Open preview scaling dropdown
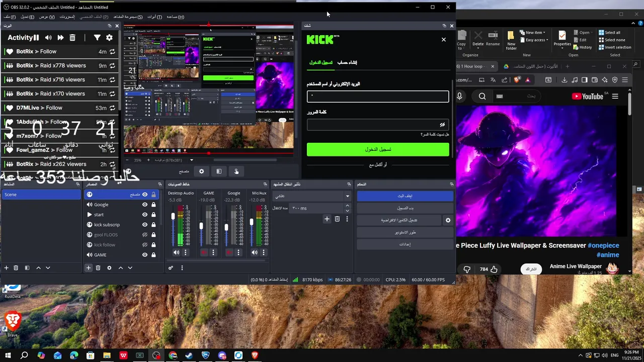This screenshot has width=644, height=362. (x=191, y=160)
